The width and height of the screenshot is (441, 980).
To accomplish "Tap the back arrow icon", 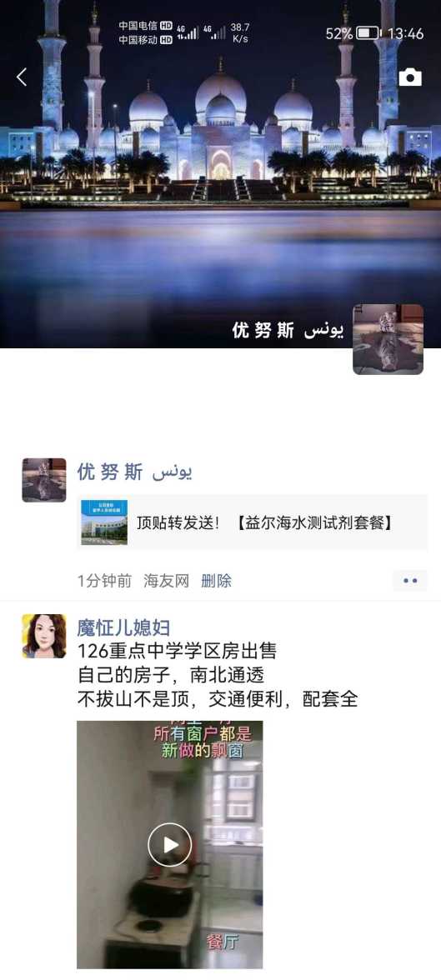I will (x=22, y=77).
